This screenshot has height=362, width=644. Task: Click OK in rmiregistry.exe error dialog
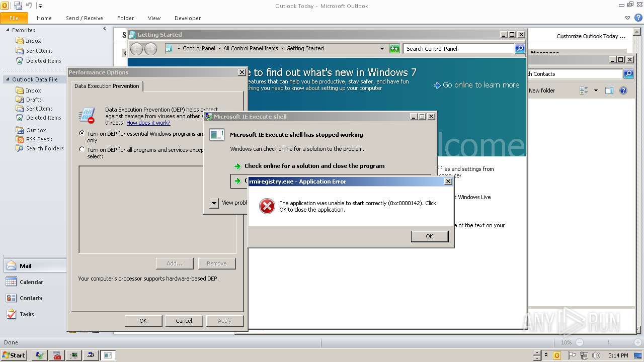click(x=429, y=236)
